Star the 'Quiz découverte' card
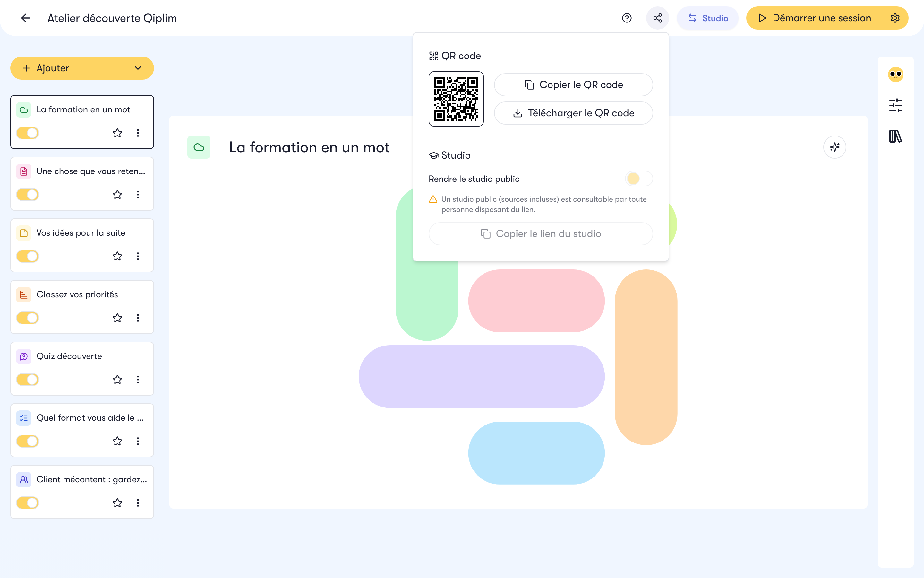924x578 pixels. click(x=117, y=380)
